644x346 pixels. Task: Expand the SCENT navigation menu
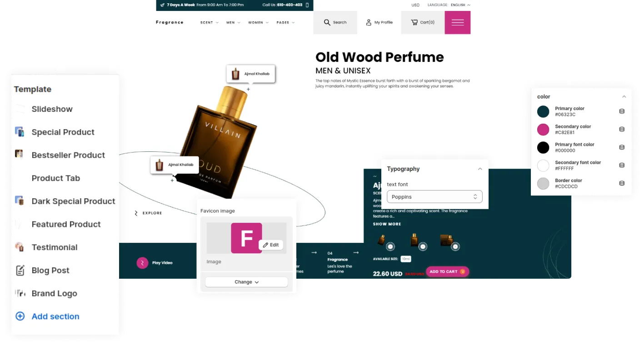coord(210,22)
